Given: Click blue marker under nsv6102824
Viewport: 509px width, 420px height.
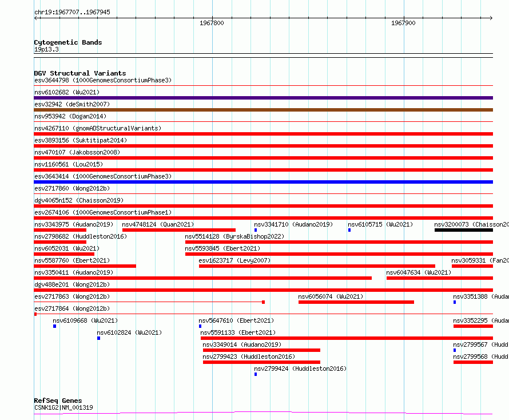Looking at the screenshot, I should coord(99,338).
